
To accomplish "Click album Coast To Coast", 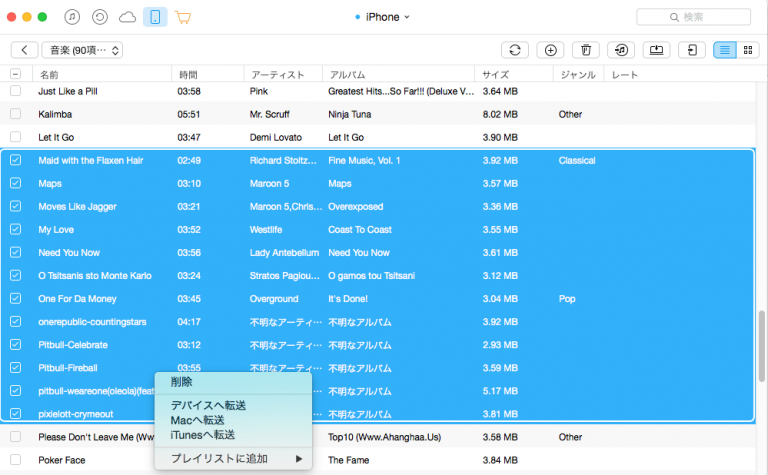I will point(360,230).
